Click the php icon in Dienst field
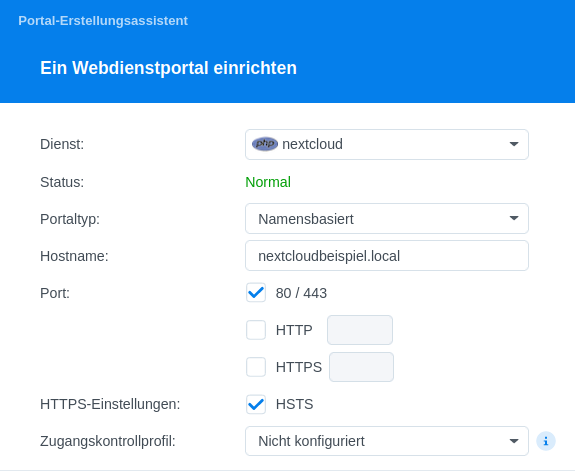 [x=265, y=144]
